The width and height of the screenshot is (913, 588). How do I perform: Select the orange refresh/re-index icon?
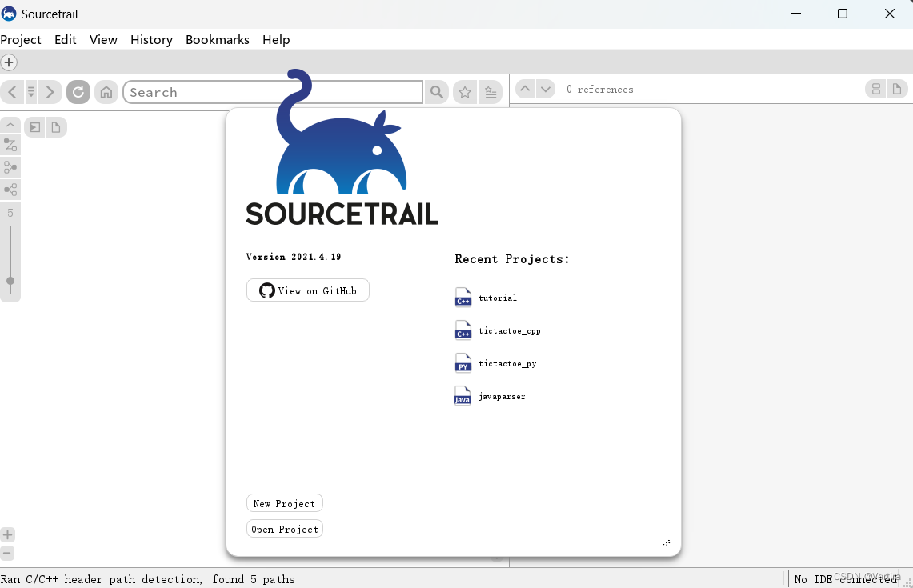click(78, 91)
